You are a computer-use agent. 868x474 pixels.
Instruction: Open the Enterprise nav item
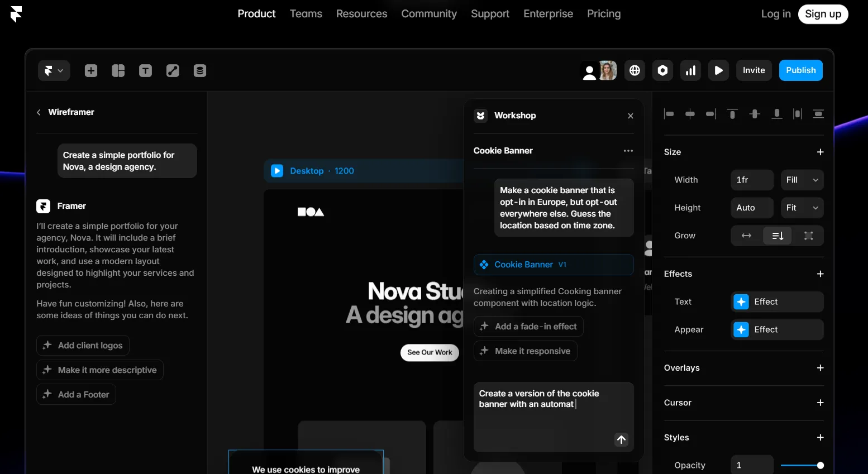tap(548, 14)
